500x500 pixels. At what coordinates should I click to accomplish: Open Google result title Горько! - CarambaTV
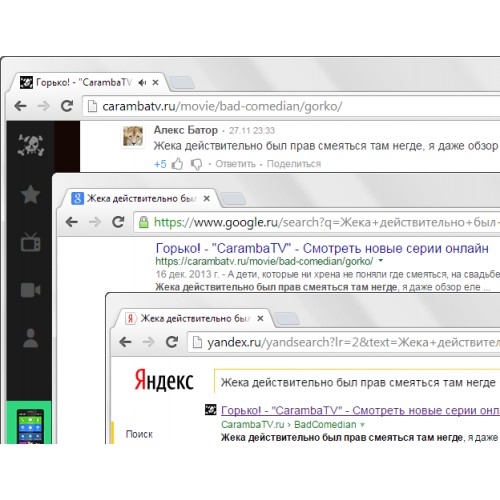[x=322, y=248]
